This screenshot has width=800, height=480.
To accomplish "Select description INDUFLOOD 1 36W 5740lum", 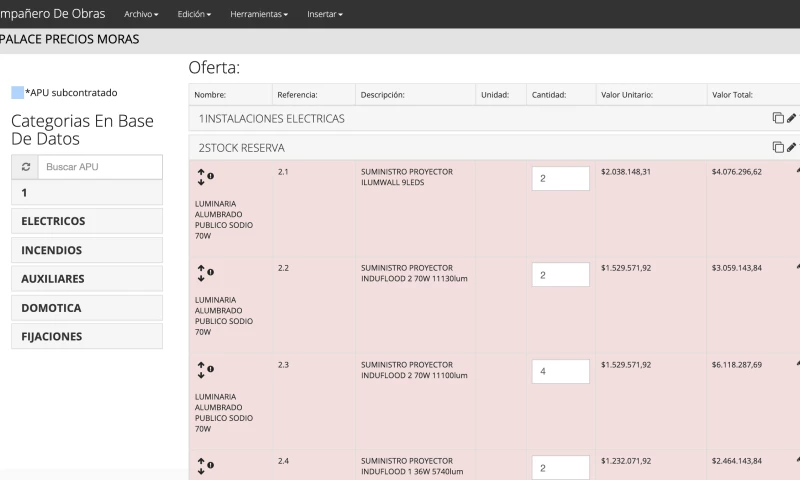I will (412, 471).
